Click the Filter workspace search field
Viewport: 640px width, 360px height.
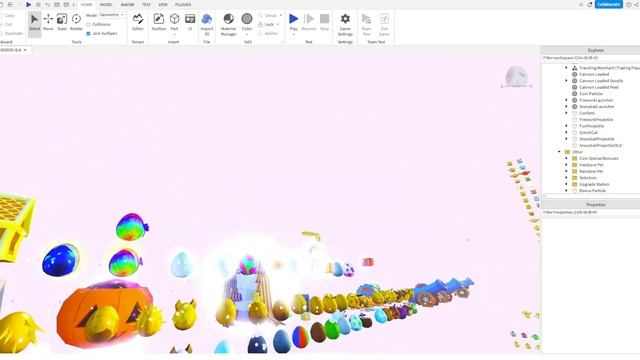(591, 58)
